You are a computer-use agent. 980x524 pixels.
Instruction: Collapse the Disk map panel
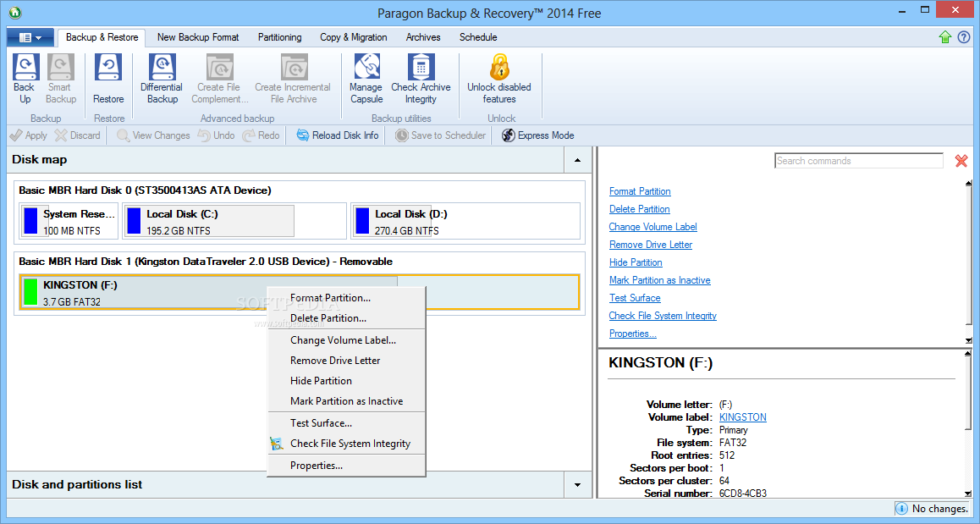577,160
